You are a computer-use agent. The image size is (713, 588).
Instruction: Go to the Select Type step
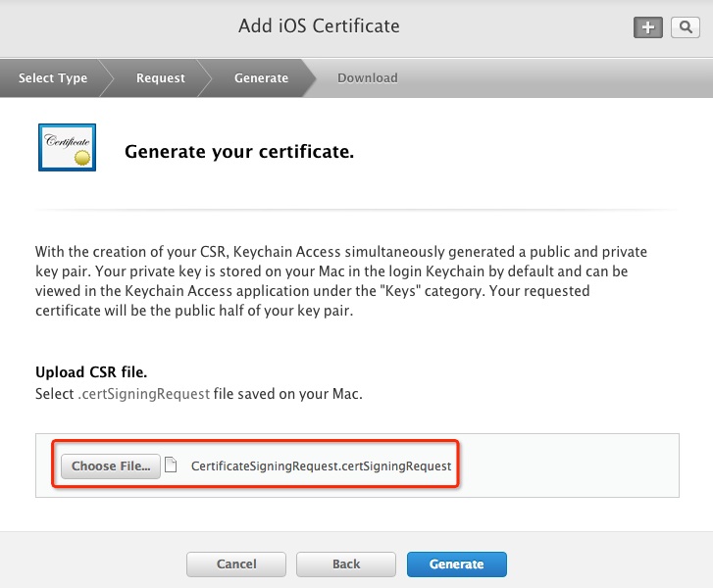52,78
